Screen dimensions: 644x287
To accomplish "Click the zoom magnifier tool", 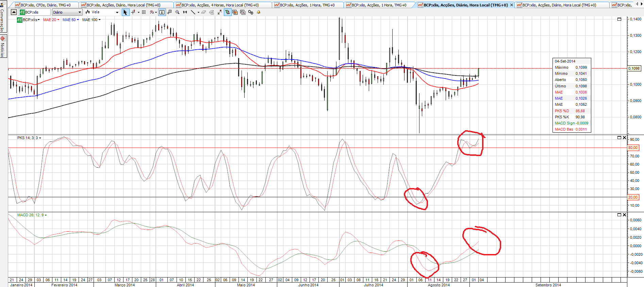I will pos(177,12).
